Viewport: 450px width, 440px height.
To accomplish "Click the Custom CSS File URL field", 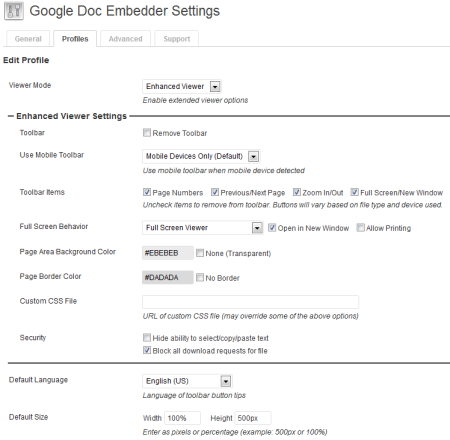I will (x=250, y=302).
